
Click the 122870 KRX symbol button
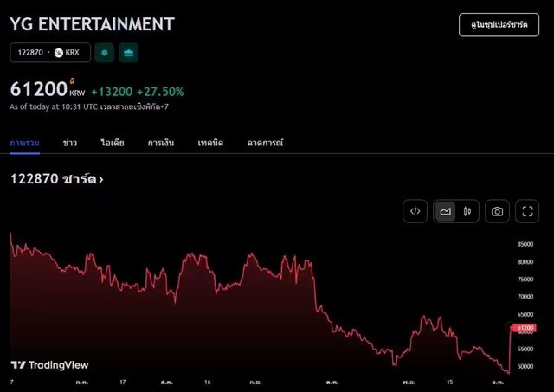(50, 53)
